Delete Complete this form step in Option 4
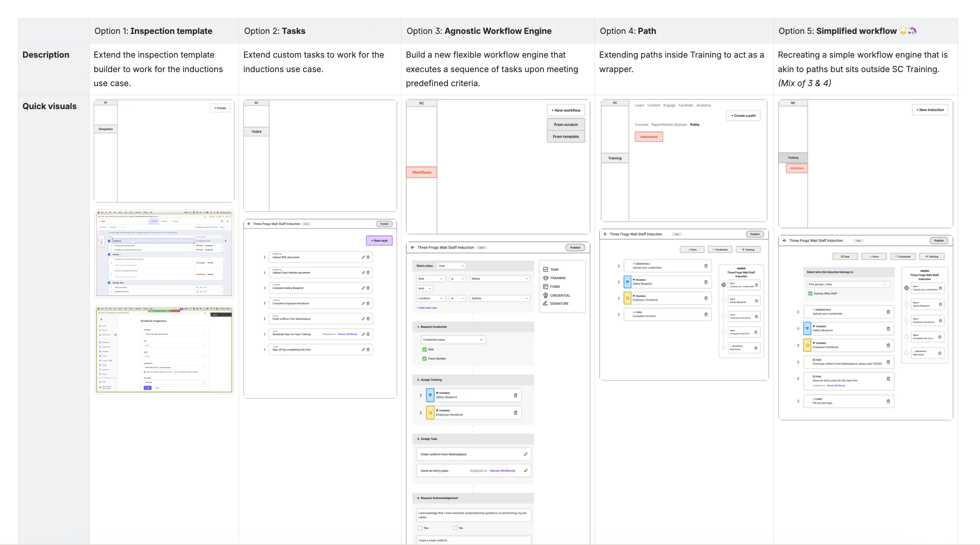This screenshot has height=545, width=980. [706, 315]
